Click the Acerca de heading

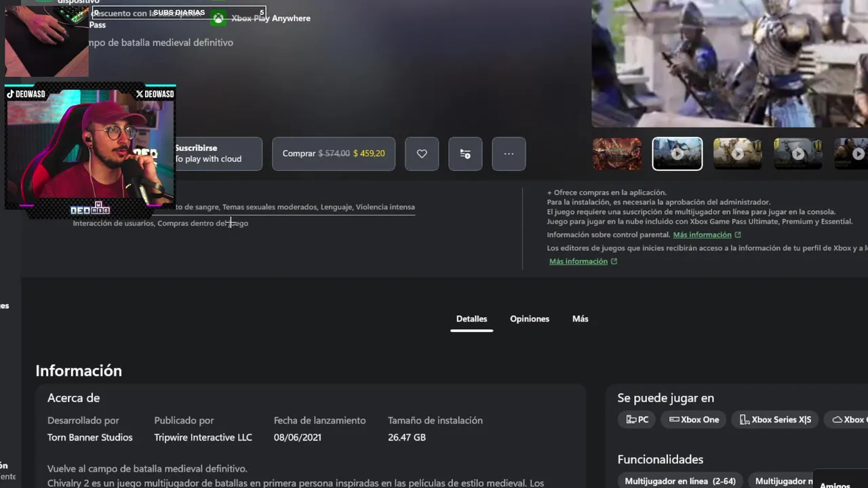tap(73, 398)
